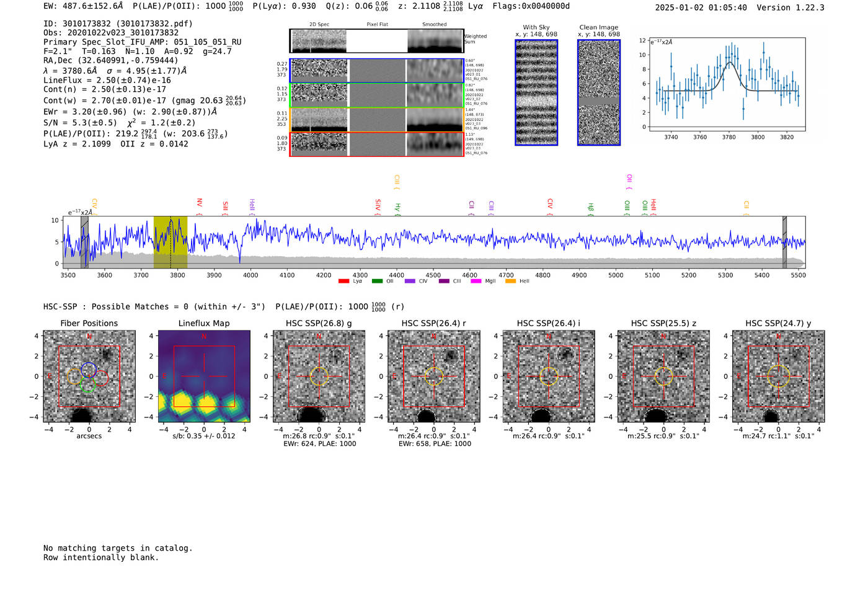Click the gray hatched band near 5460

coord(784,242)
